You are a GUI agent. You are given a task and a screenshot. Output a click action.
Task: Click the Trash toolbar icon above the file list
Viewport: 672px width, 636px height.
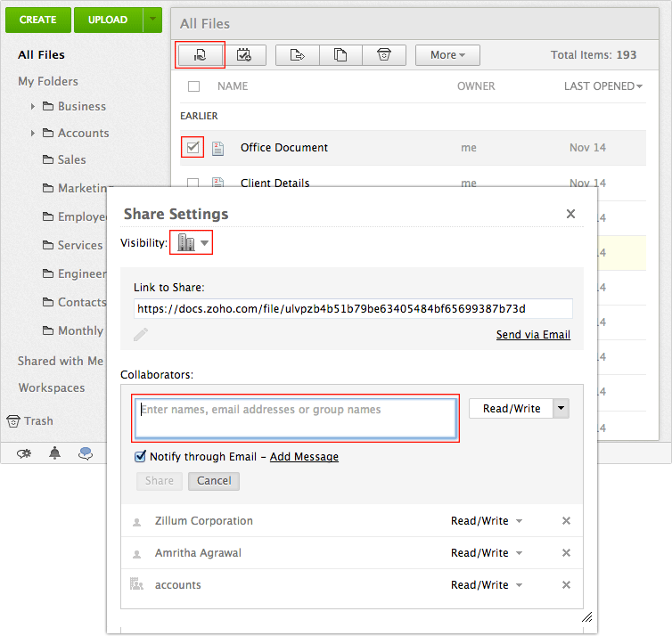[x=384, y=55]
